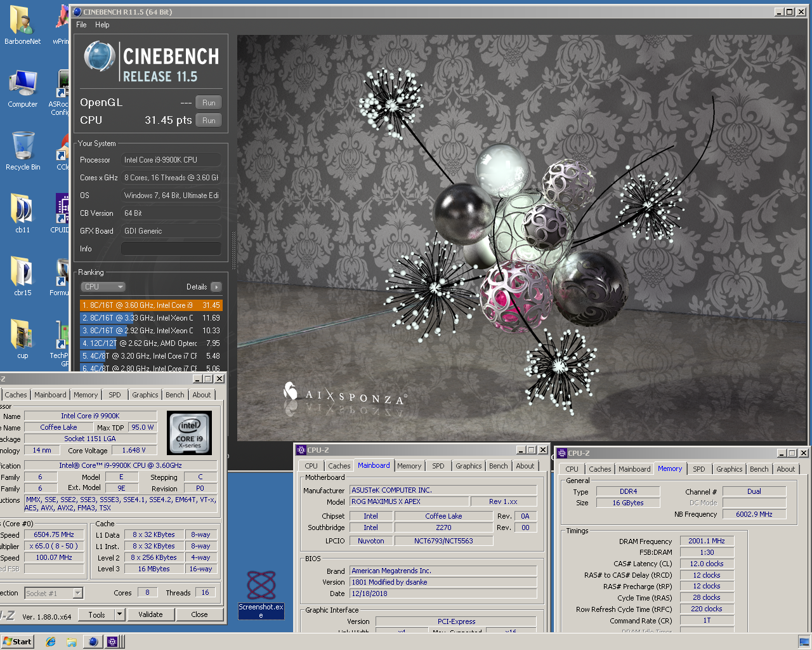The image size is (812, 650).
Task: Launch Internet Explorer from taskbar
Action: point(51,642)
